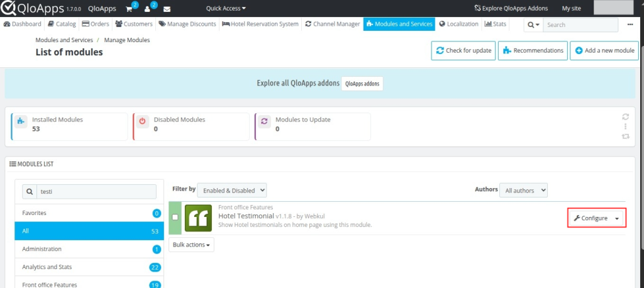The width and height of the screenshot is (644, 288).
Task: Open the Channel Manager menu
Action: (333, 24)
